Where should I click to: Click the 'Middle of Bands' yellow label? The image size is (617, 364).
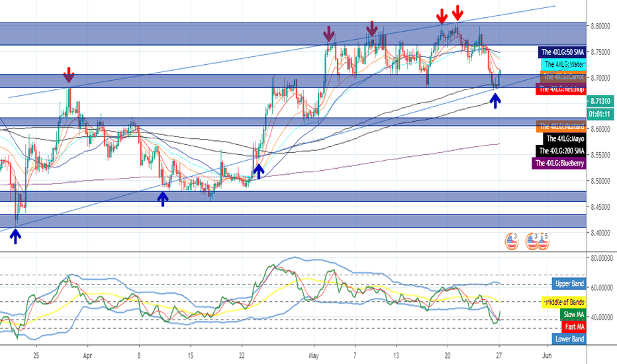(564, 302)
